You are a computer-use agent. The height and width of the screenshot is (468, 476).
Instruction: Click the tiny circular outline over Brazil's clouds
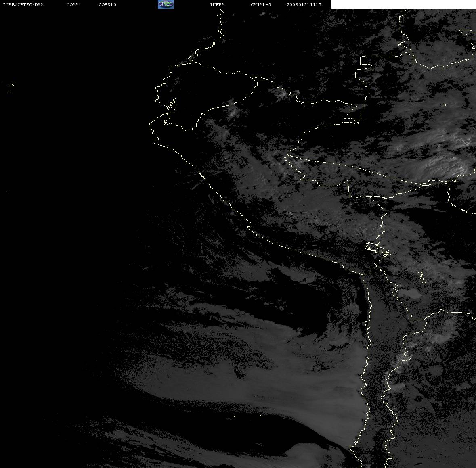(x=445, y=105)
